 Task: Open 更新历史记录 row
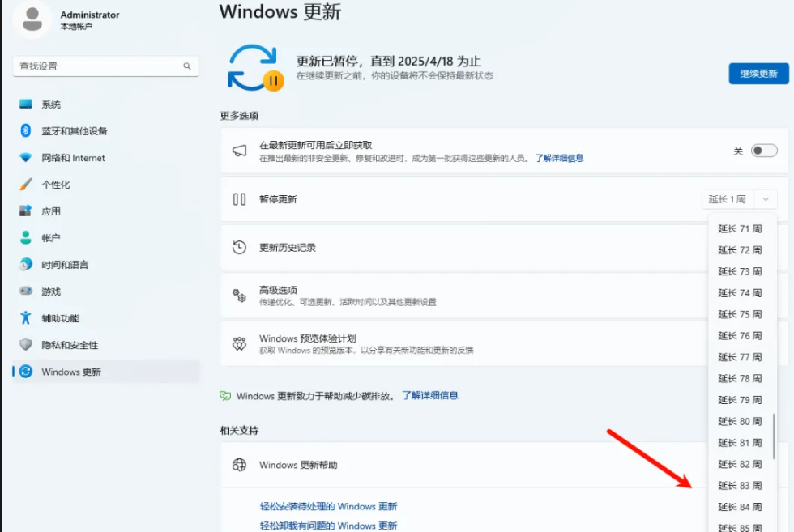point(463,248)
